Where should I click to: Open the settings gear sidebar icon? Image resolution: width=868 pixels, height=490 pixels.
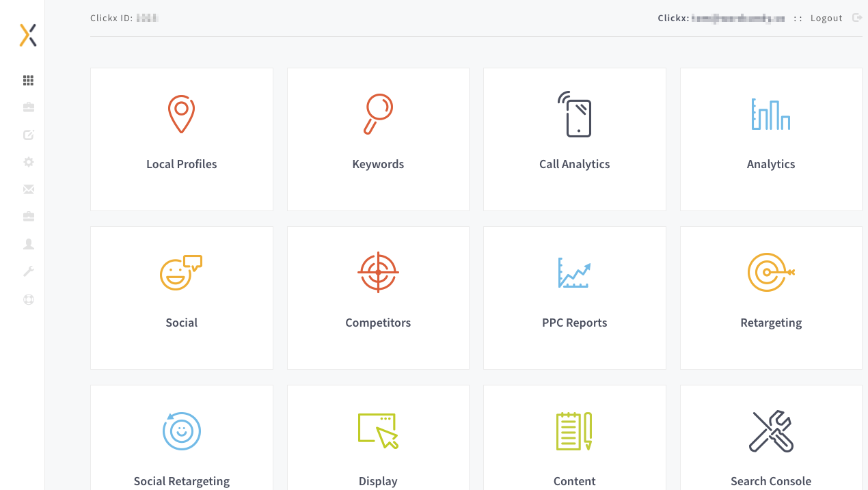click(x=28, y=162)
